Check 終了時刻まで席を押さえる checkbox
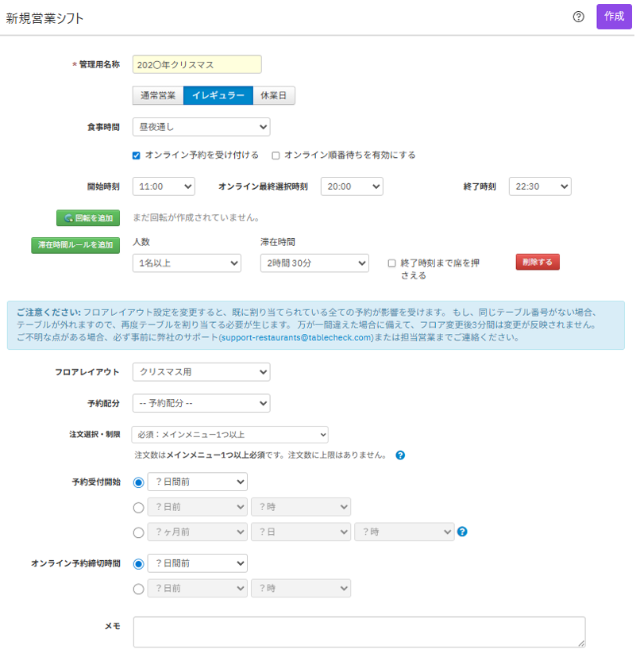636x672 pixels. (x=391, y=263)
